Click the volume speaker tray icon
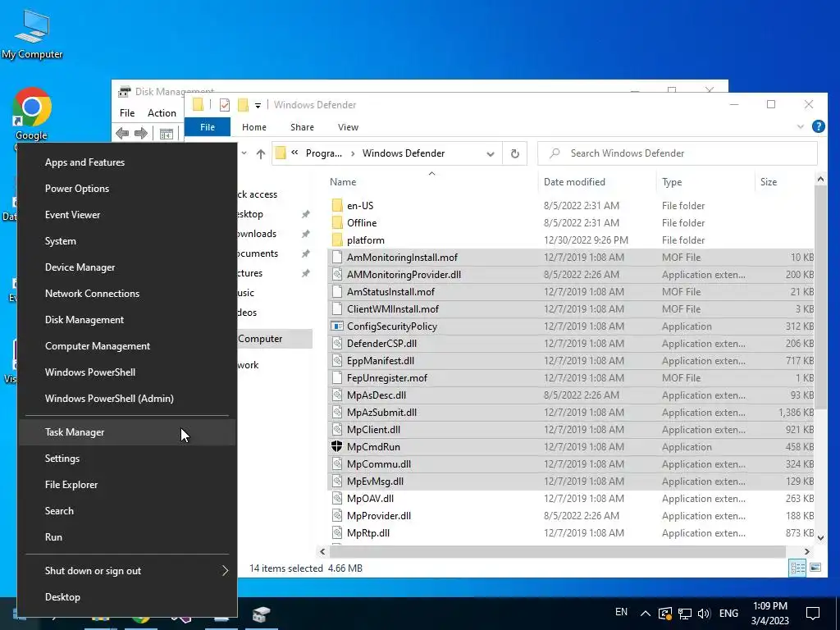Image resolution: width=840 pixels, height=630 pixels. coord(704,614)
